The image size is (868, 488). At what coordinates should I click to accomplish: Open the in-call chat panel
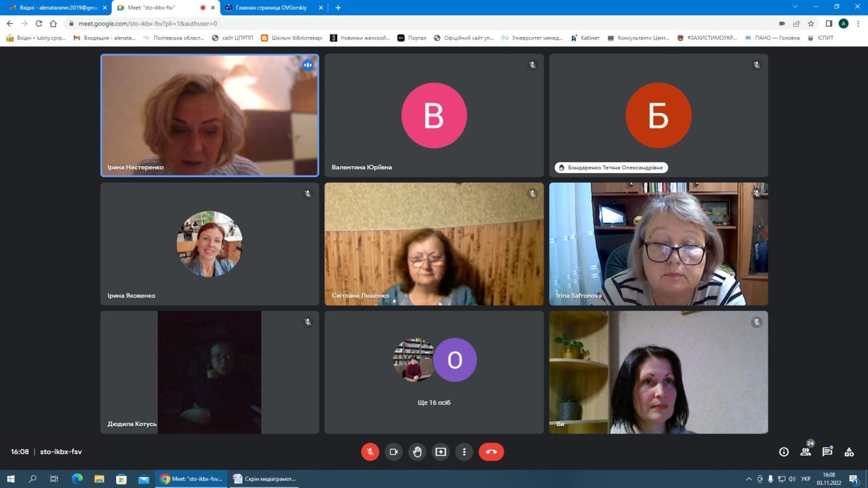pyautogui.click(x=827, y=452)
